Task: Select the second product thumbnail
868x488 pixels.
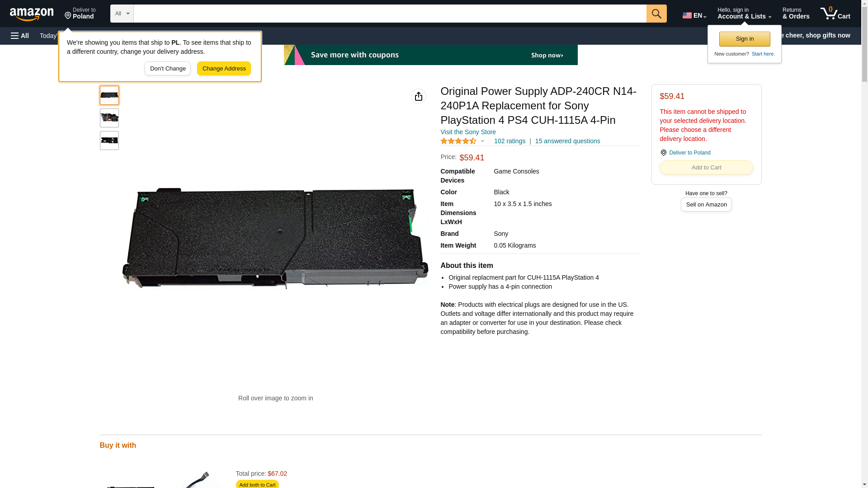Action: coord(109,118)
